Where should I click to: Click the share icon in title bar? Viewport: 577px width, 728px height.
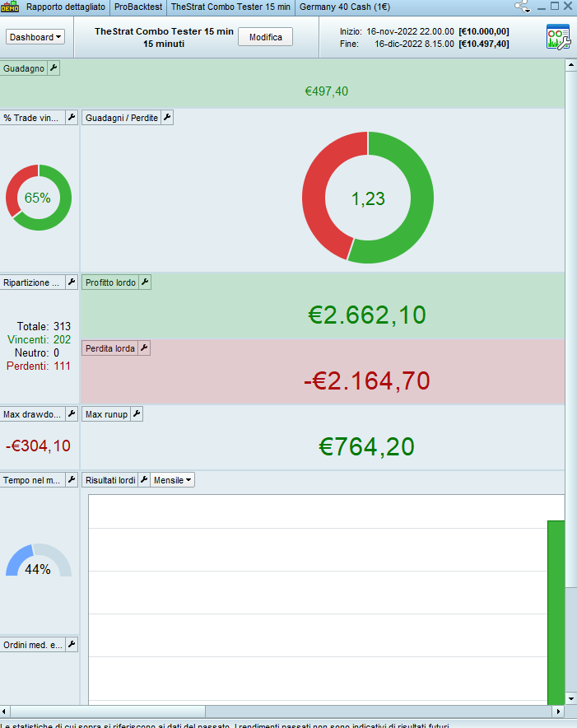[523, 7]
